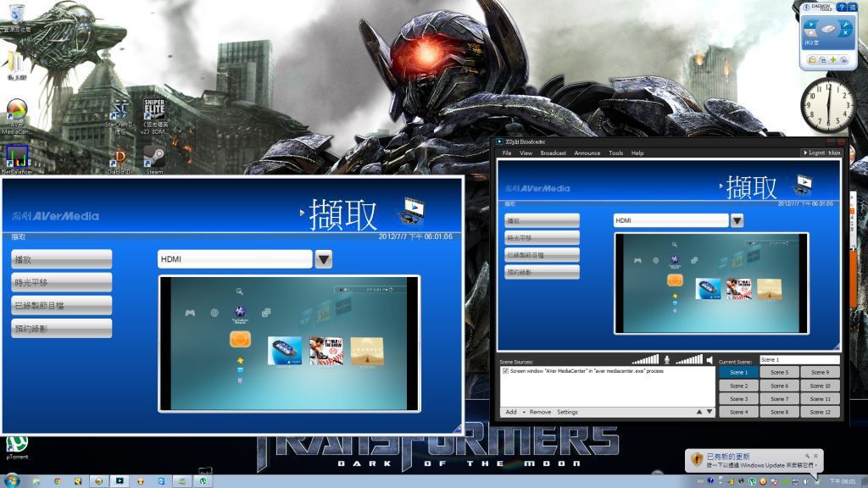Adjust the speaker volume bars in XSplit
The width and height of the screenshot is (868, 488).
coord(689,359)
